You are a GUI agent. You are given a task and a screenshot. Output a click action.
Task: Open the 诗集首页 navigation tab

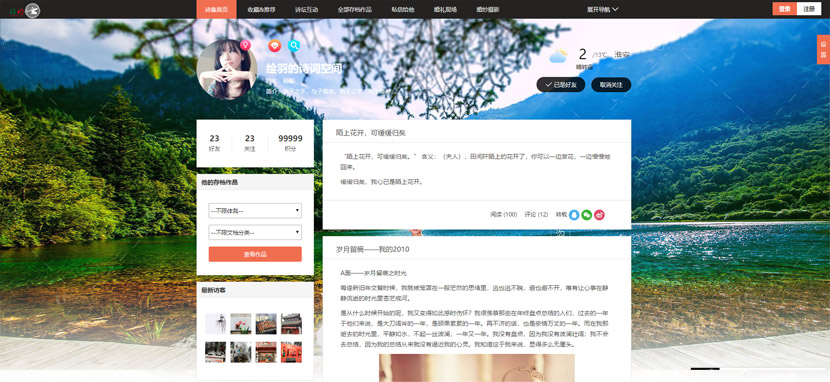[216, 10]
